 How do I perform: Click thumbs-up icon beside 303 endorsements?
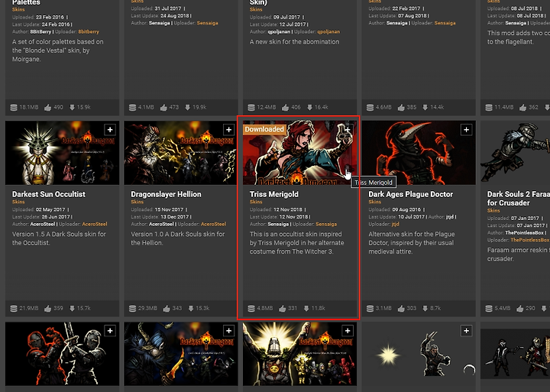pos(401,309)
